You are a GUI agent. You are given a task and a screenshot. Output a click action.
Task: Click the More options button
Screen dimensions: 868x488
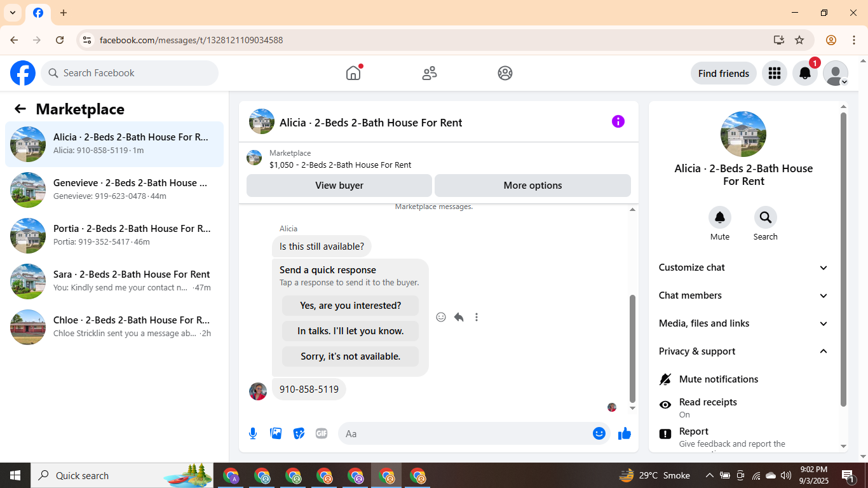click(532, 186)
